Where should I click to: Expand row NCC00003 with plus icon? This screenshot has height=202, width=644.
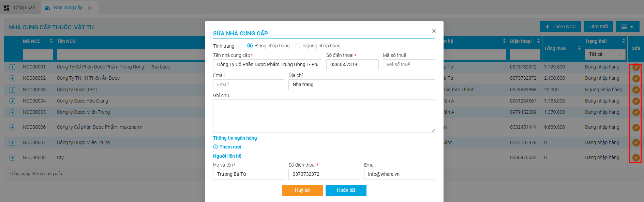(13, 90)
